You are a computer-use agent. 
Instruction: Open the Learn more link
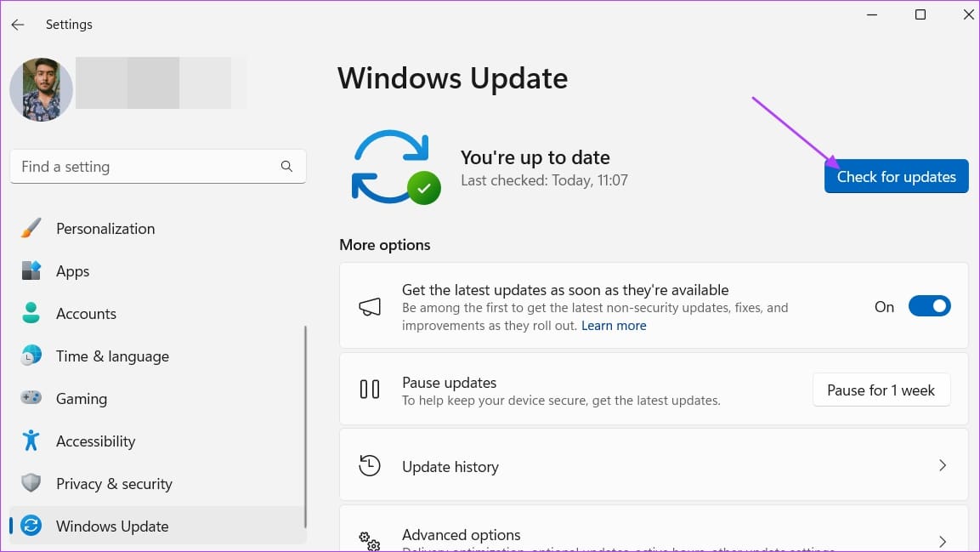614,325
